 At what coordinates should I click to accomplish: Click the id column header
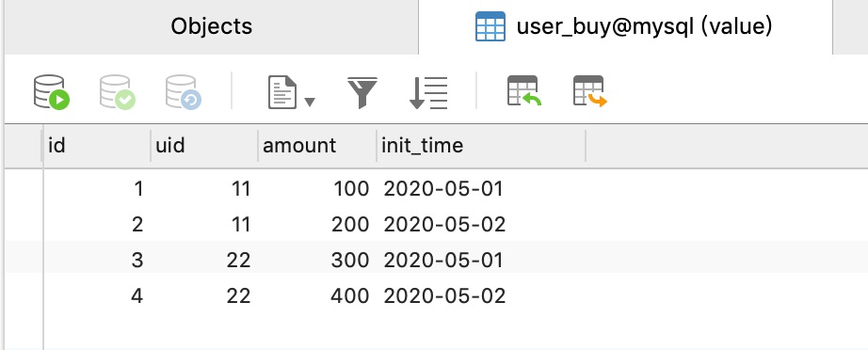point(96,146)
